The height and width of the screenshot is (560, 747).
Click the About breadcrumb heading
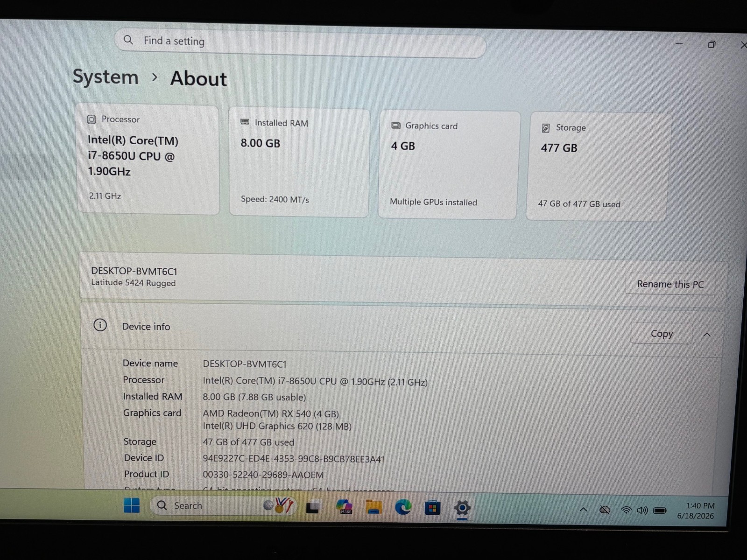pyautogui.click(x=199, y=78)
